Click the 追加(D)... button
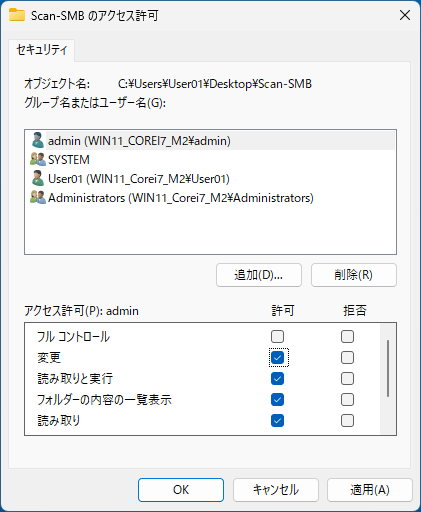421x512 pixels. point(259,275)
